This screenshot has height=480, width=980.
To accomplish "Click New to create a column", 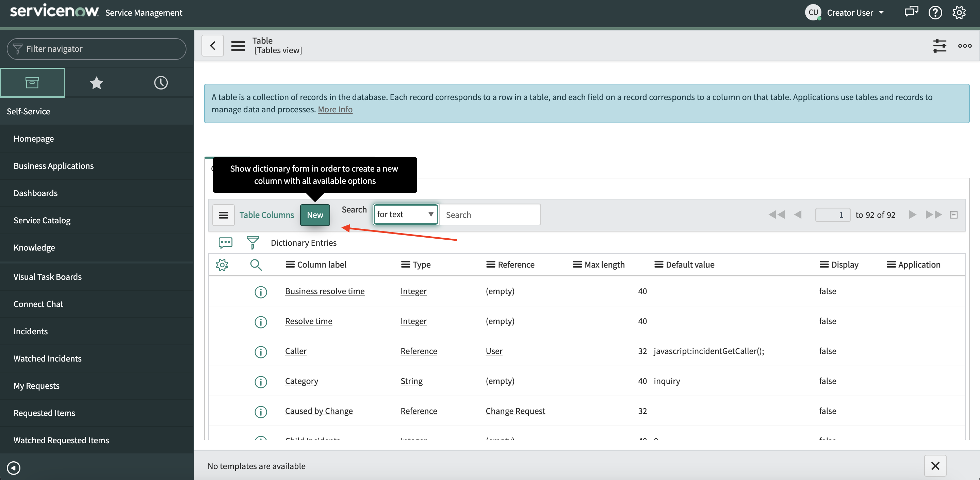I will 315,215.
